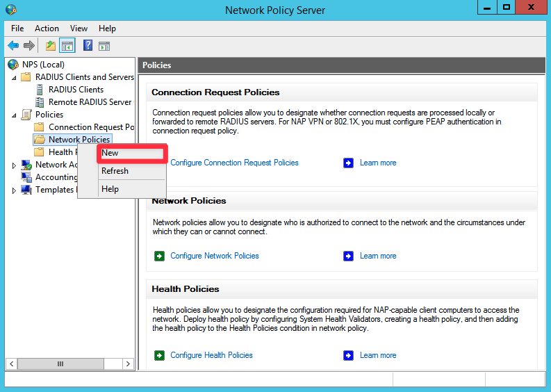This screenshot has width=551, height=392.
Task: Click the Accounting node icon
Action: coord(26,177)
